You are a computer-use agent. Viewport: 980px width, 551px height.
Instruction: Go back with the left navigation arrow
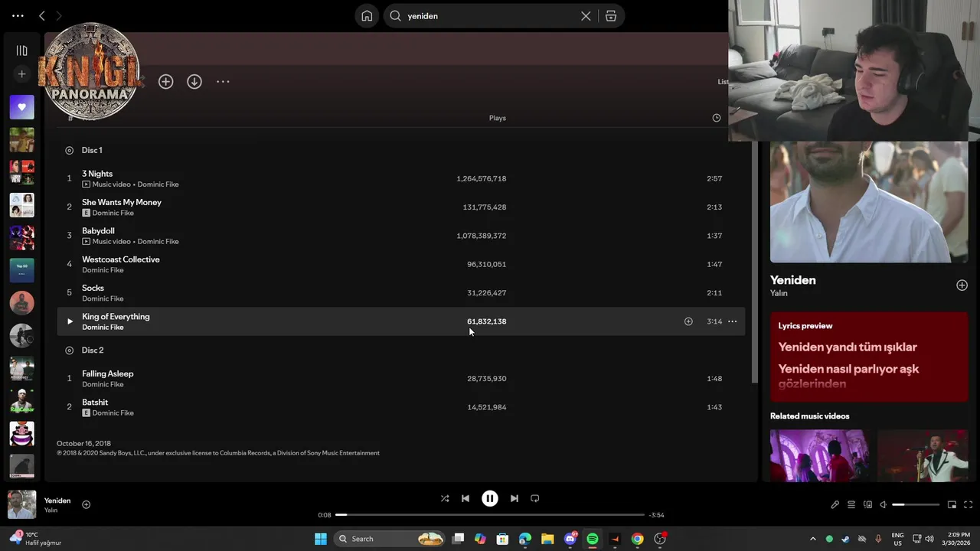42,15
